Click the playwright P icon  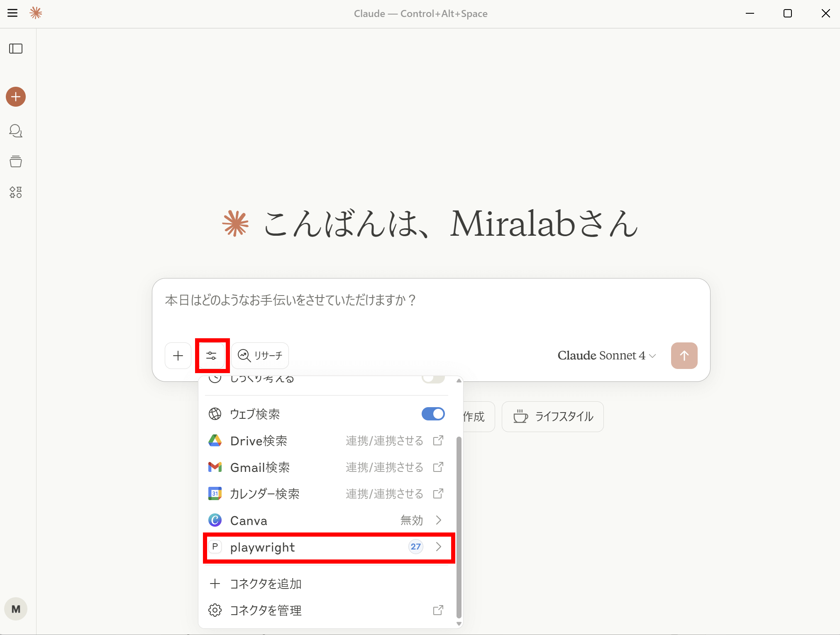[215, 547]
